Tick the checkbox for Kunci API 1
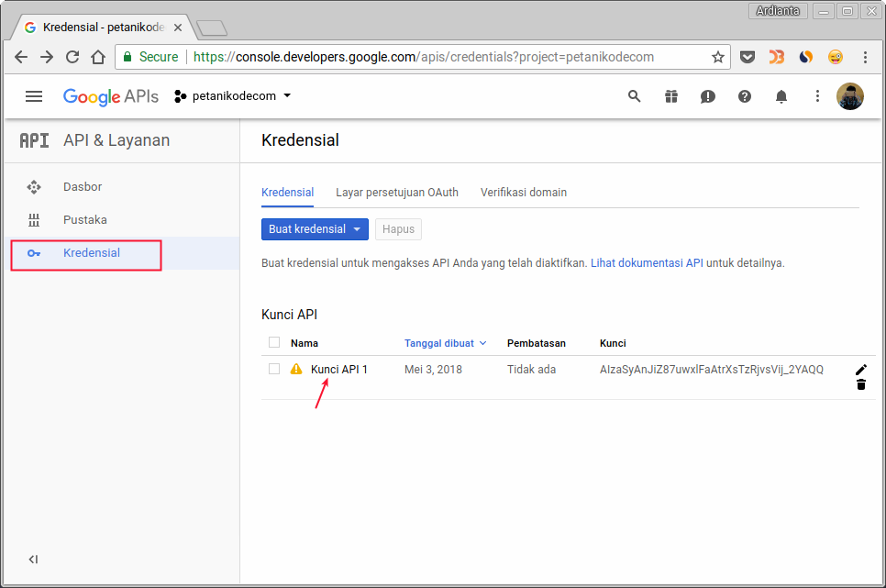 coord(274,369)
